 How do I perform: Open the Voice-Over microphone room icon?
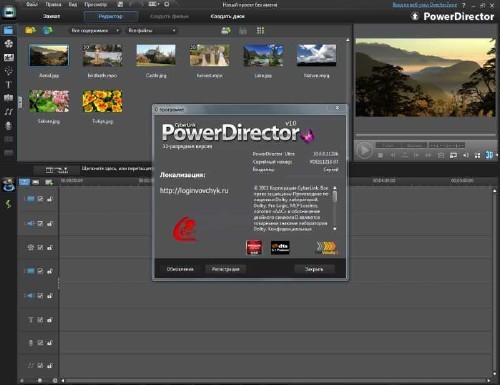(9, 126)
